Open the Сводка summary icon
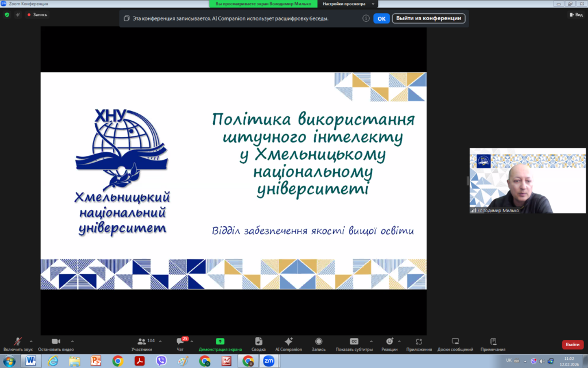Screen dimensions: 588x368 pyautogui.click(x=258, y=342)
